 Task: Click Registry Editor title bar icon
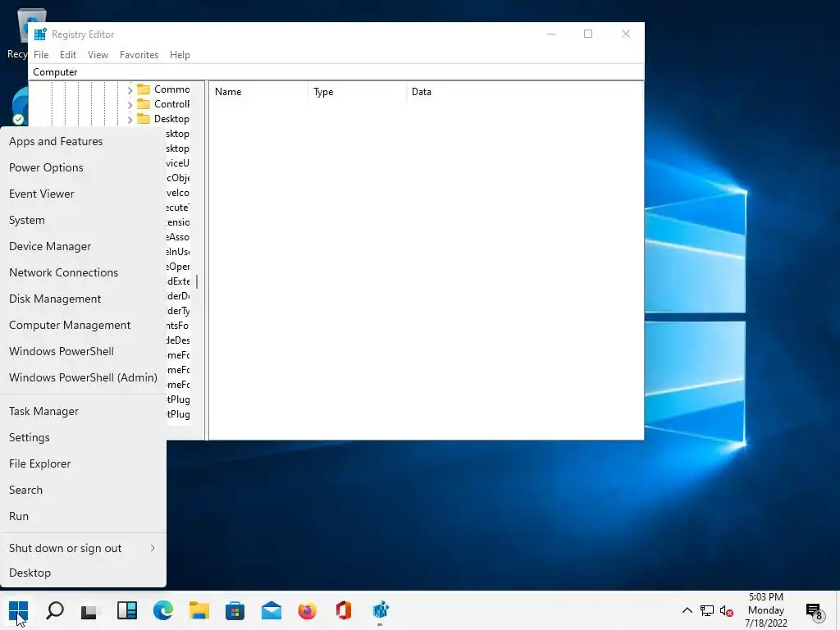40,34
